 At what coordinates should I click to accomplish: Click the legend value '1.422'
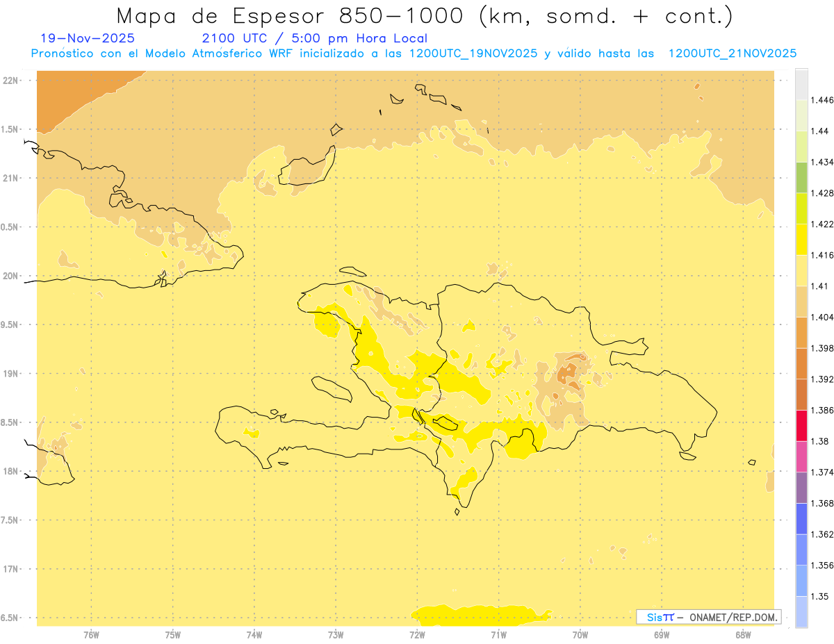[824, 224]
